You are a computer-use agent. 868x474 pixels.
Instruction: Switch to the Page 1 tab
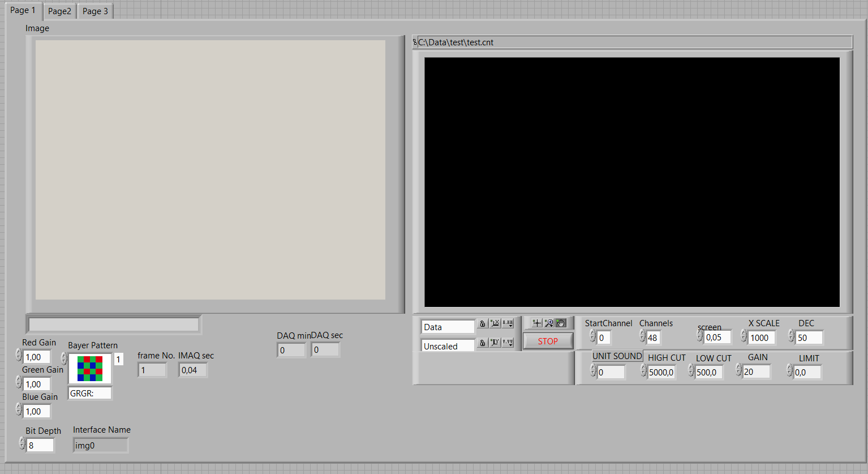pos(23,10)
